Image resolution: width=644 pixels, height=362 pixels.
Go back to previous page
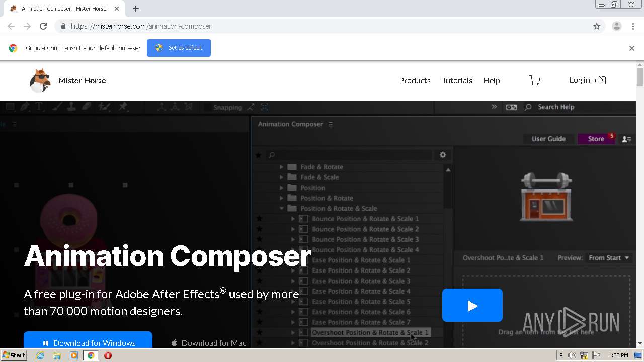coord(11,26)
